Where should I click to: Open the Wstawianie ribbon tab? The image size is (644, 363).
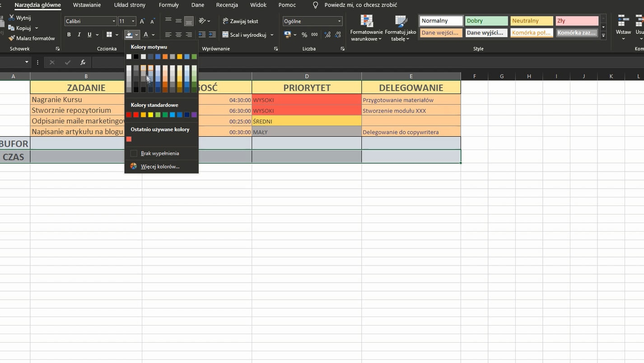pos(87,5)
